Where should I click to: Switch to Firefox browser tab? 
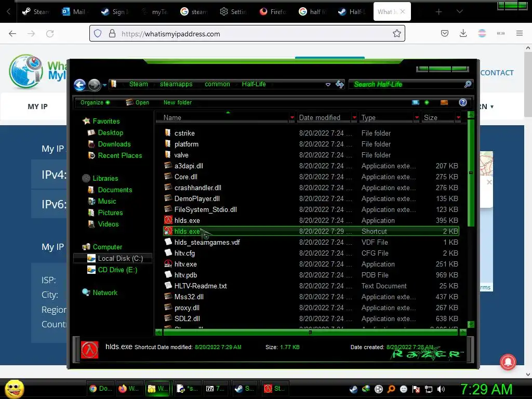click(273, 11)
